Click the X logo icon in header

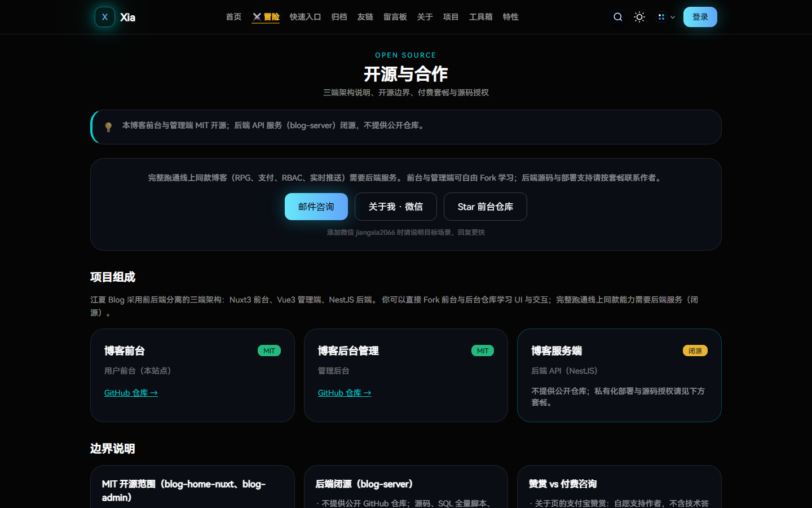(x=105, y=17)
